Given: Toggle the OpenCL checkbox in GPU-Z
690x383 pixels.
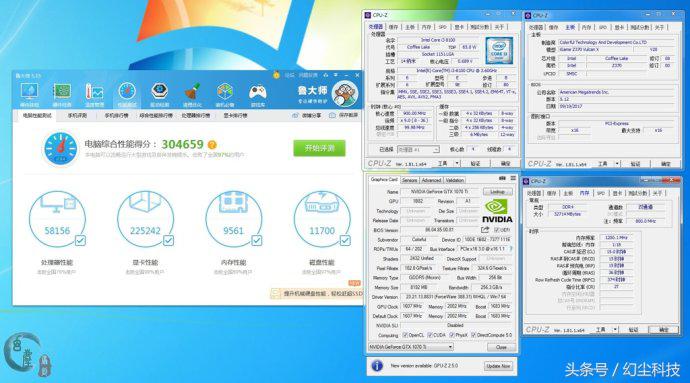Looking at the screenshot, I should (405, 335).
